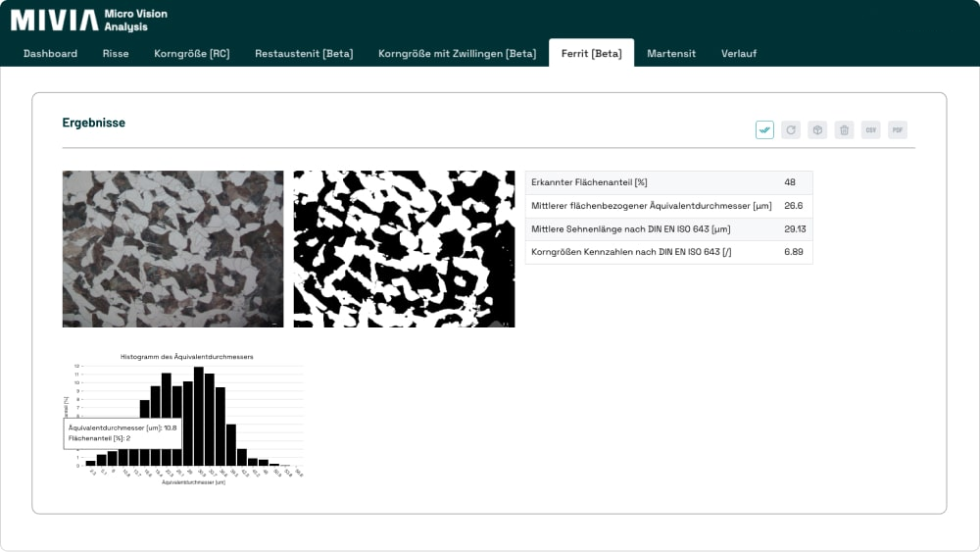The width and height of the screenshot is (980, 552).
Task: Export results as CSV
Action: [x=870, y=129]
